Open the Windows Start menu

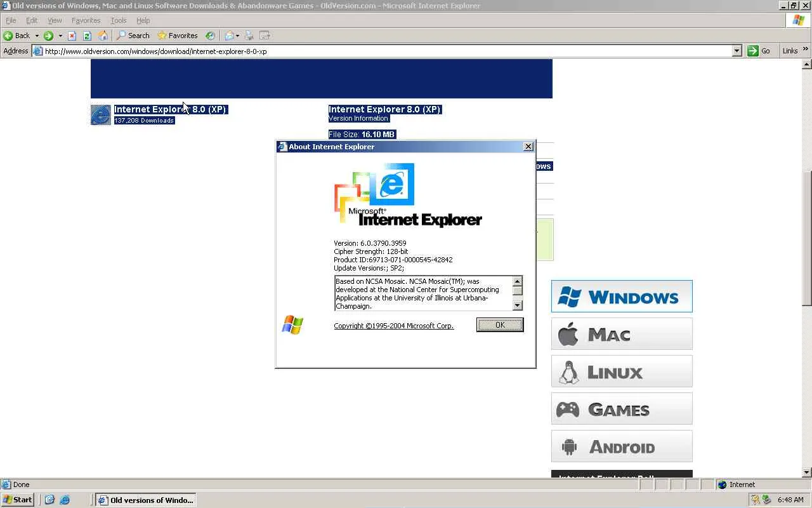[x=18, y=500]
